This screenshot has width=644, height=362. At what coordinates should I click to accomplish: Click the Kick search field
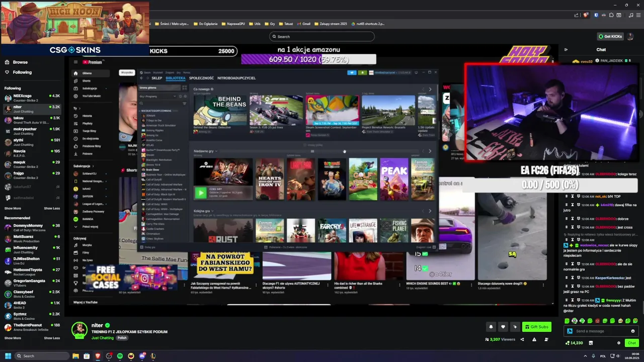[322, 36]
